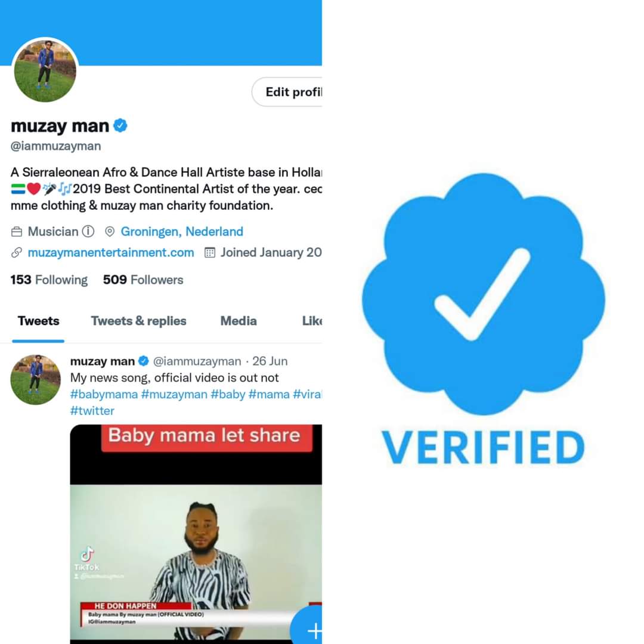The image size is (644, 644).
Task: Open the Media tab
Action: point(239,321)
